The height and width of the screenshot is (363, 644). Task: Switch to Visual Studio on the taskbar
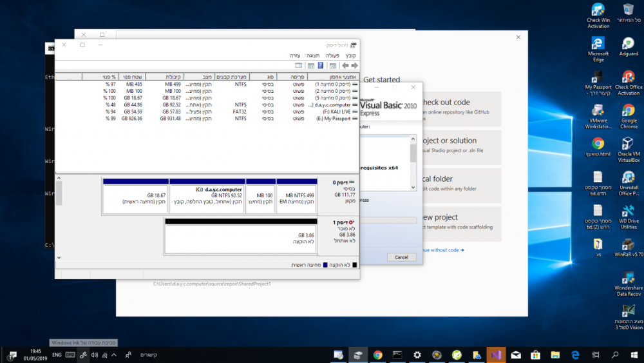(x=496, y=355)
